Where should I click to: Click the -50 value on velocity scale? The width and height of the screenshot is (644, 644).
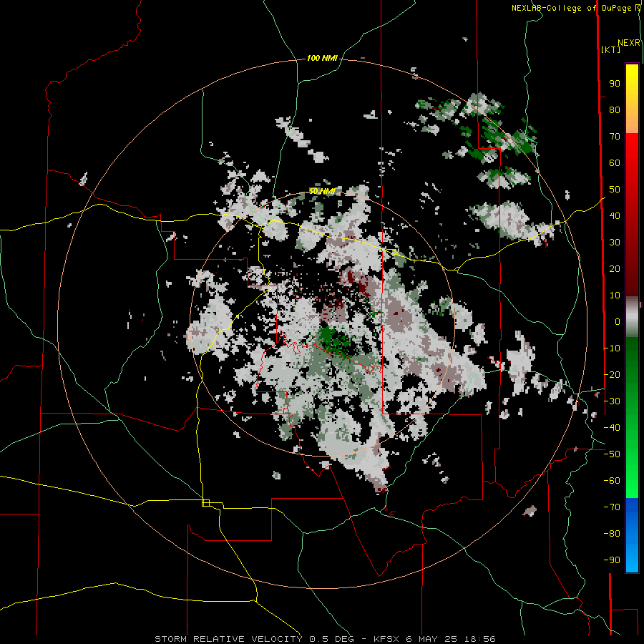[x=612, y=454]
